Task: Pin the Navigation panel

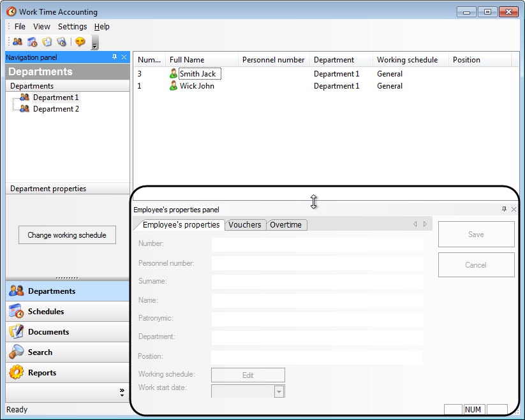Action: (x=114, y=57)
